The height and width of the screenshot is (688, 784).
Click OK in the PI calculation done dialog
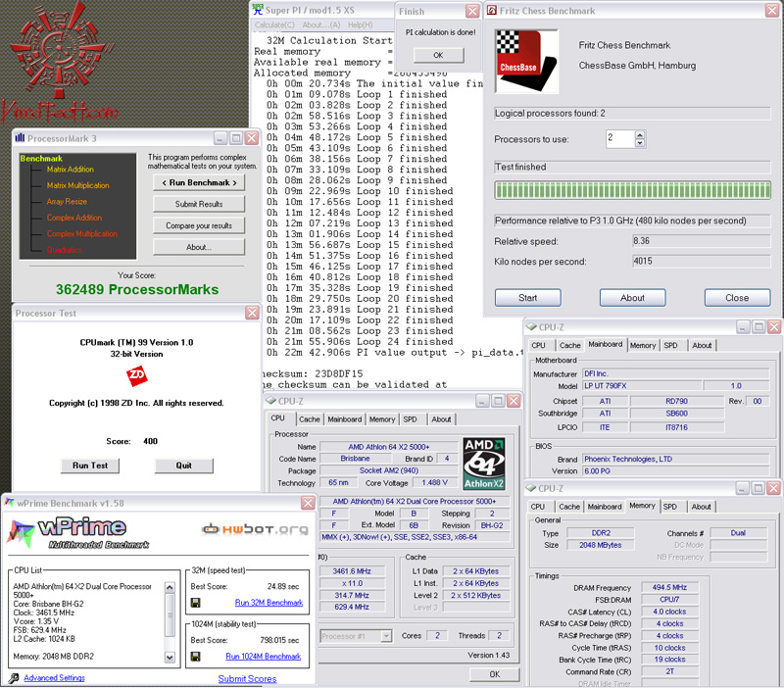(438, 55)
